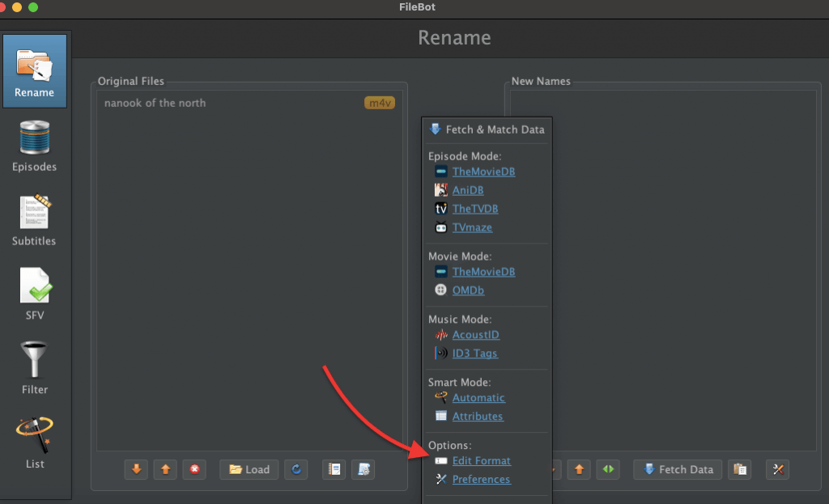
Task: Open the SFV checksum panel
Action: [x=34, y=294]
